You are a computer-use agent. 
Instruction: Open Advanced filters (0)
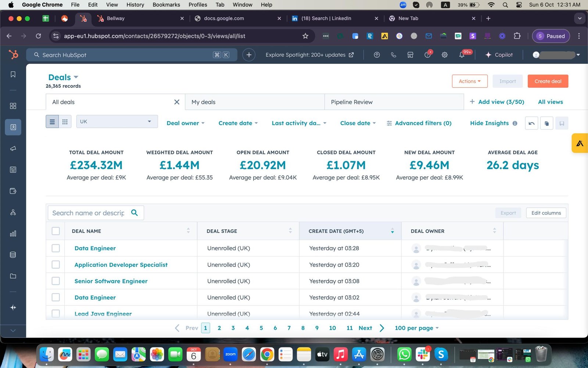[x=419, y=123]
